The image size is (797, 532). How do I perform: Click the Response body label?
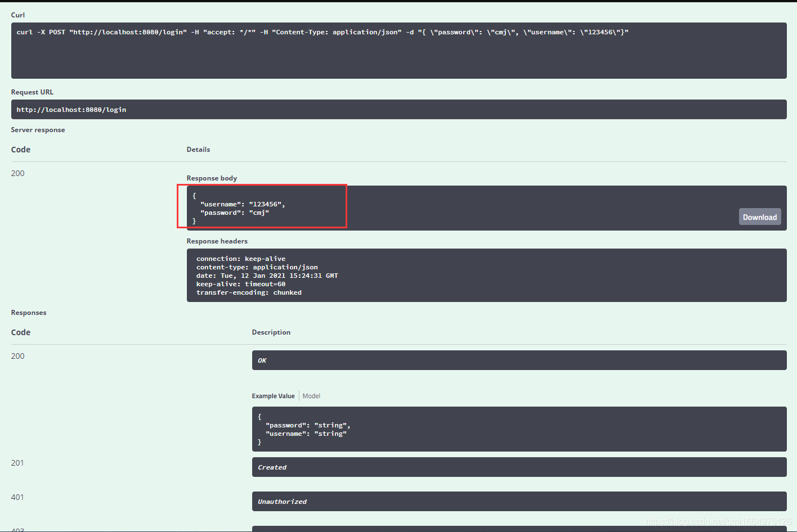(212, 178)
